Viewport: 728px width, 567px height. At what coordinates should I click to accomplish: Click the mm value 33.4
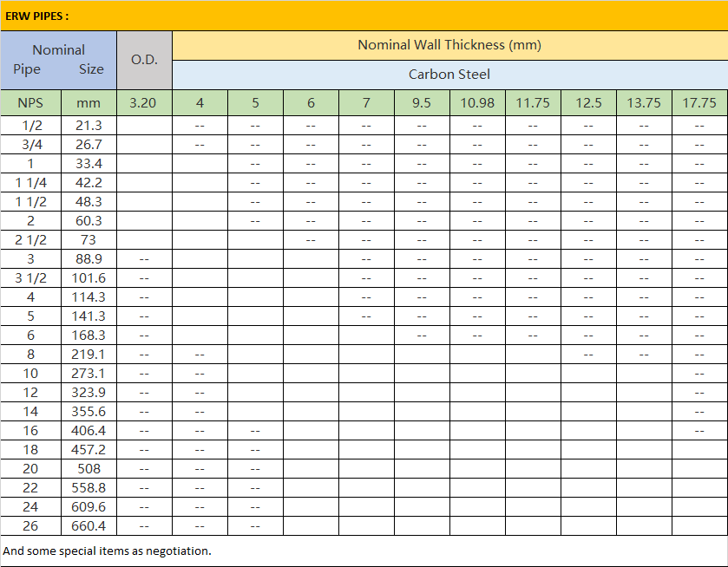(x=89, y=163)
